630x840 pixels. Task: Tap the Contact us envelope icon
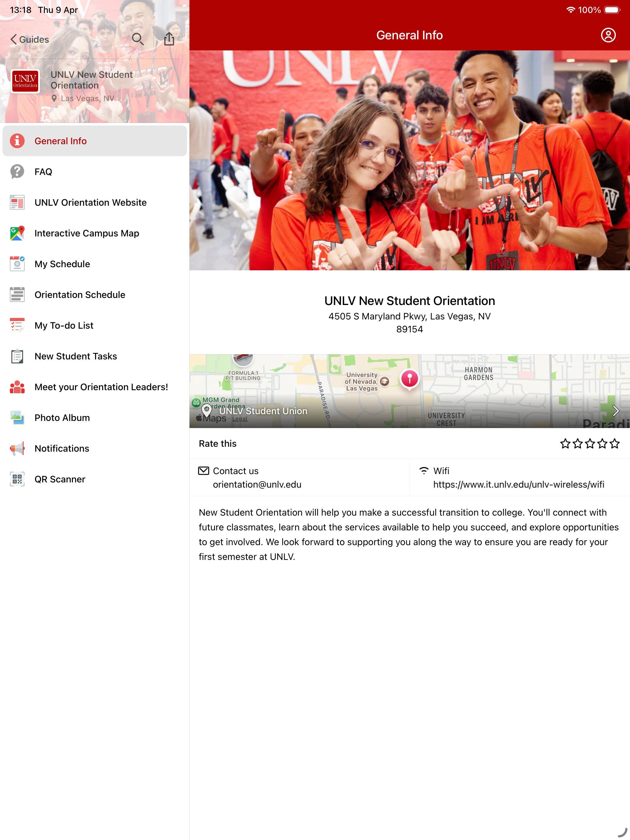(204, 471)
